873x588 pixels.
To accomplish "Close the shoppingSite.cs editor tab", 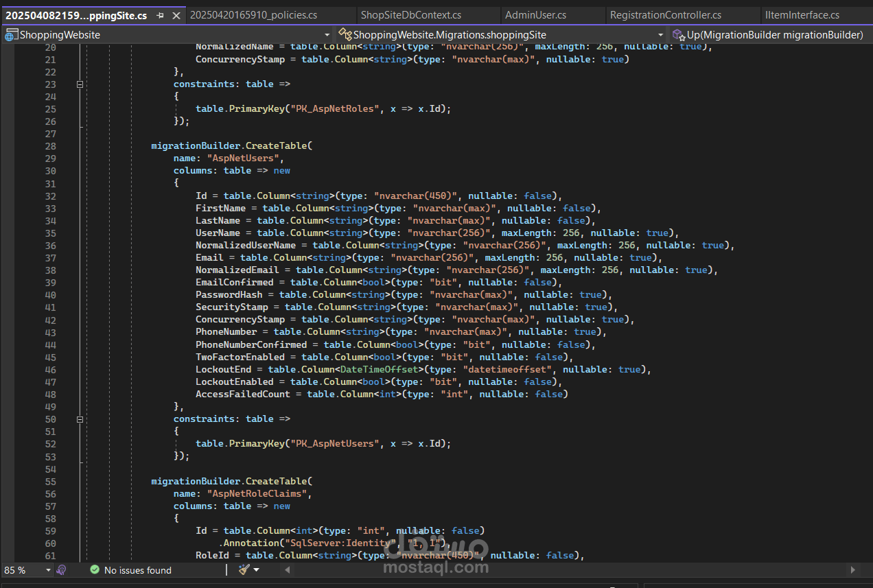I will 176,15.
